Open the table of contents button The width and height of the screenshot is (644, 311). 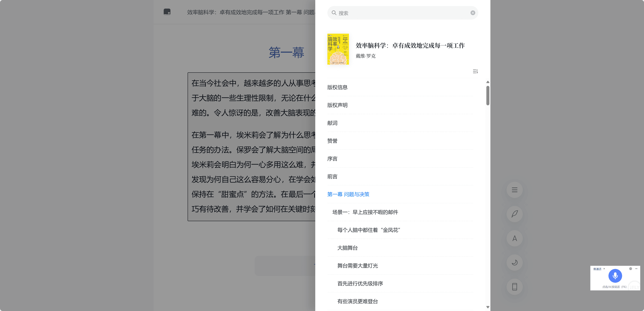(x=514, y=190)
